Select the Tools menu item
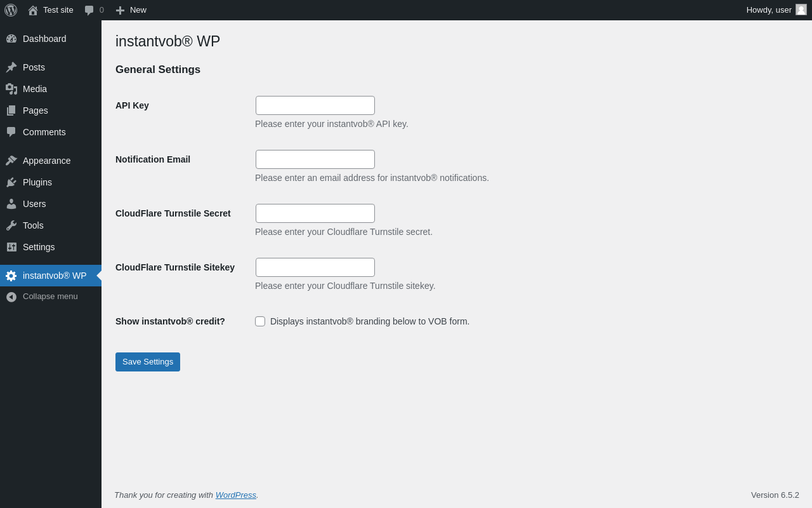This screenshot has width=812, height=508. (51, 225)
